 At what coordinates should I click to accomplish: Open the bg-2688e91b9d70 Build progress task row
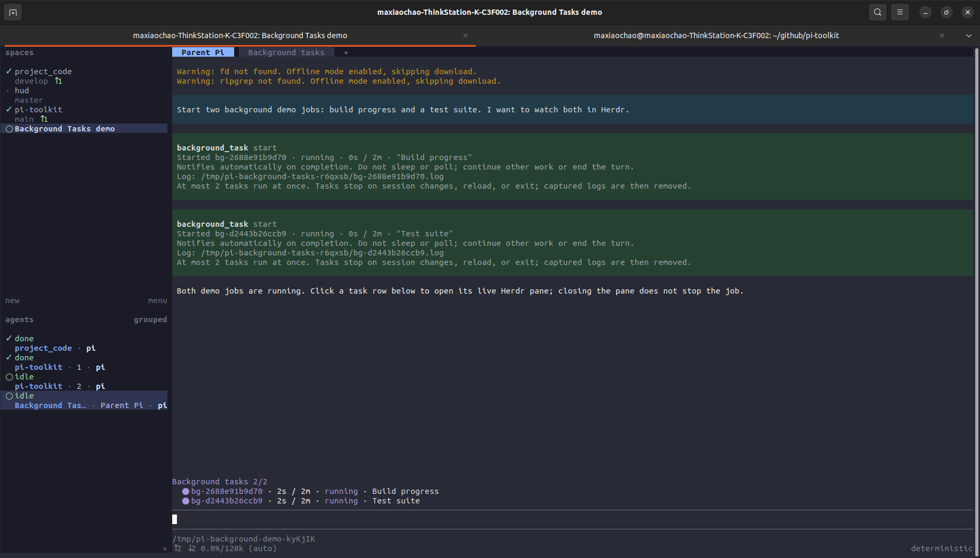(x=310, y=491)
